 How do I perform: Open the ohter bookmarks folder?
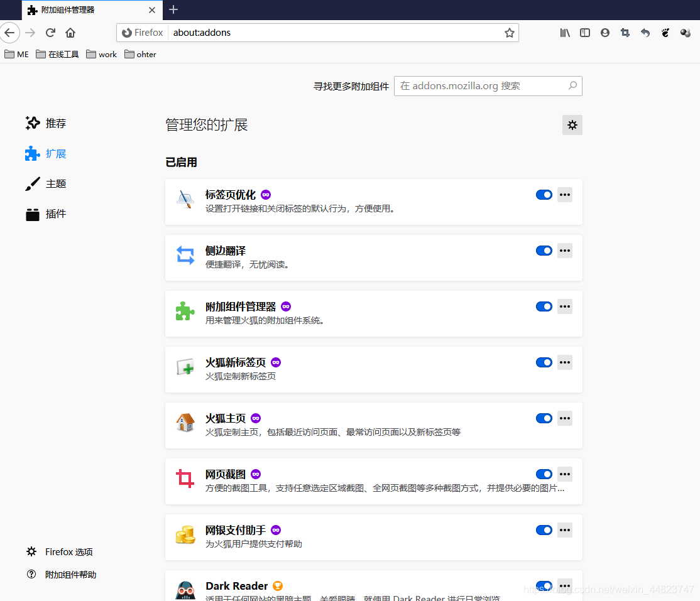140,55
